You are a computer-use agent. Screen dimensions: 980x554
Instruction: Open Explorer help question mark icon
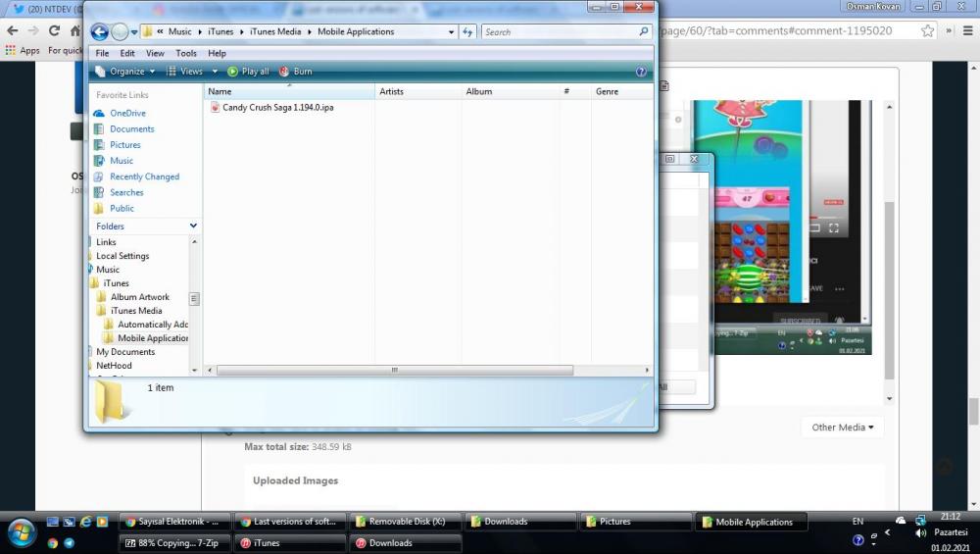[641, 72]
